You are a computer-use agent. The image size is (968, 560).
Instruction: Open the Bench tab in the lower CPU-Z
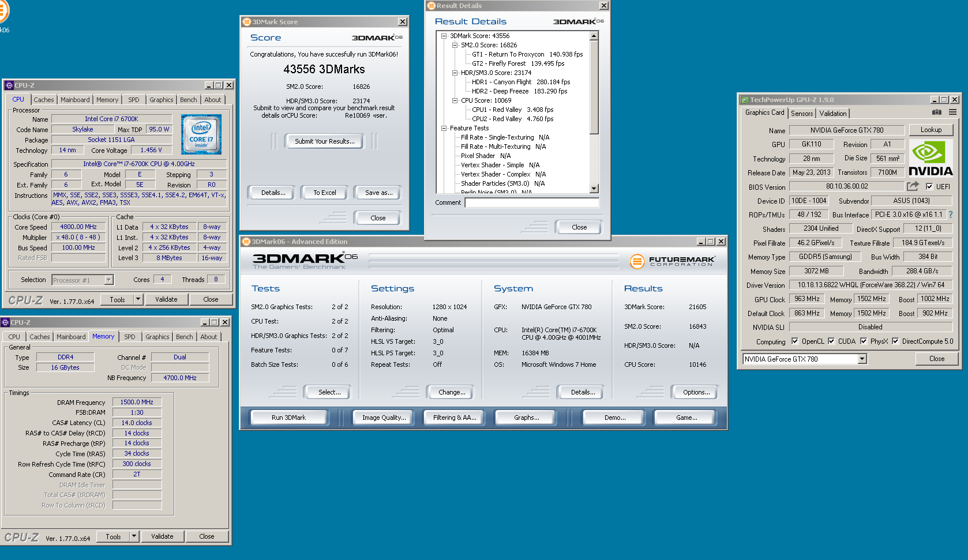(185, 337)
